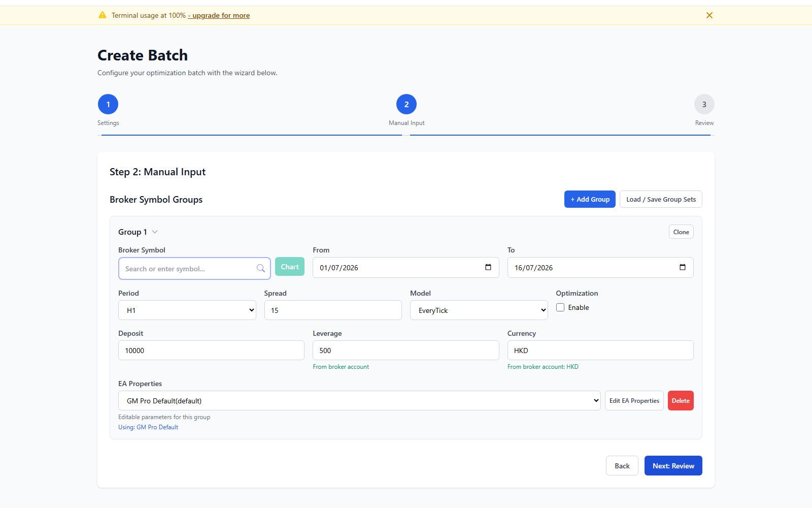Focus the Broker Symbol search field
Image resolution: width=812 pixels, height=508 pixels.
click(194, 269)
